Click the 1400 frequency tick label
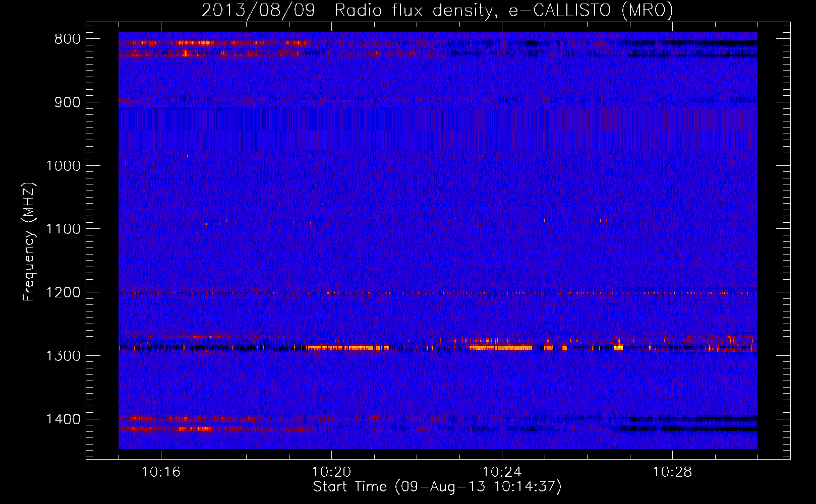The image size is (816, 504). coord(63,419)
